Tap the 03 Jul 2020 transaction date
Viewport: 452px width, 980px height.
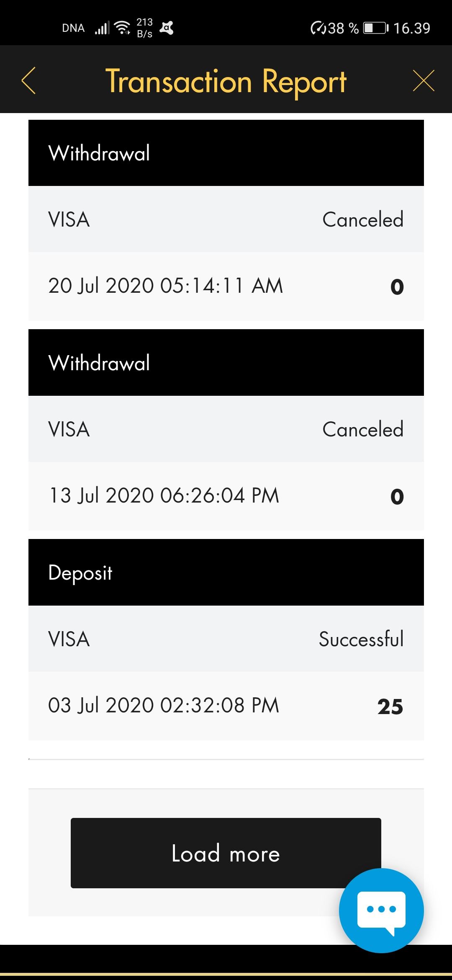(164, 706)
